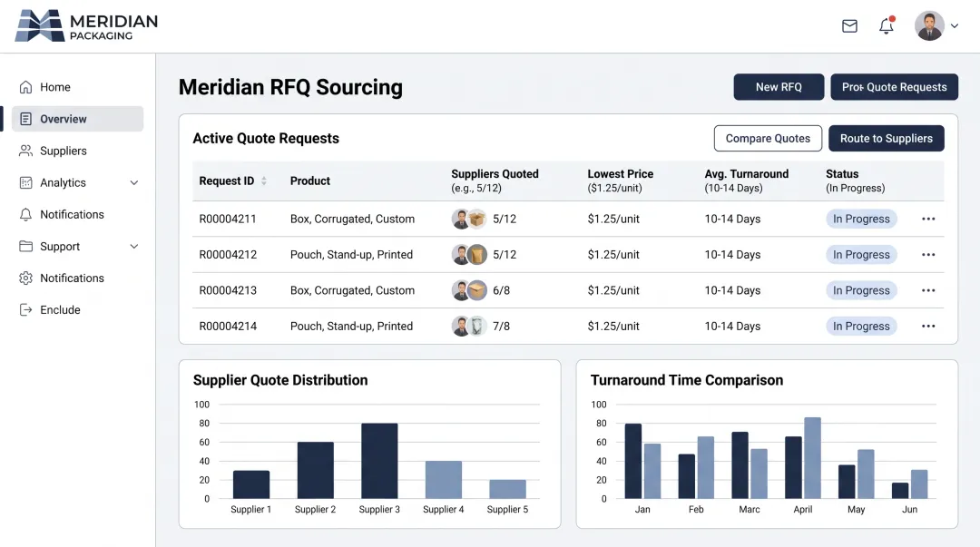
Task: Select request ID R00004214
Action: coord(228,326)
